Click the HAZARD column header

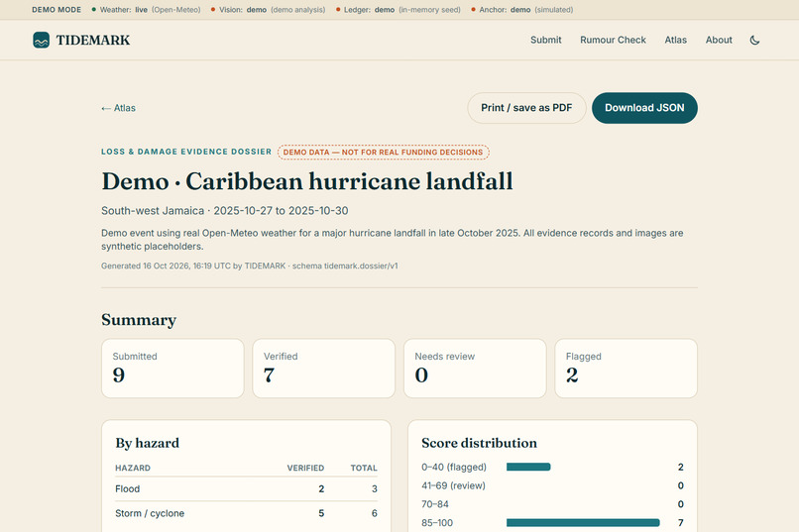[x=133, y=468]
